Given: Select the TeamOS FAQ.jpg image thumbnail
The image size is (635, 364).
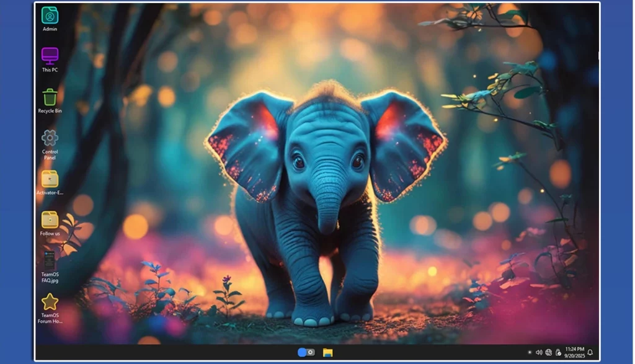Looking at the screenshot, I should pos(50,260).
